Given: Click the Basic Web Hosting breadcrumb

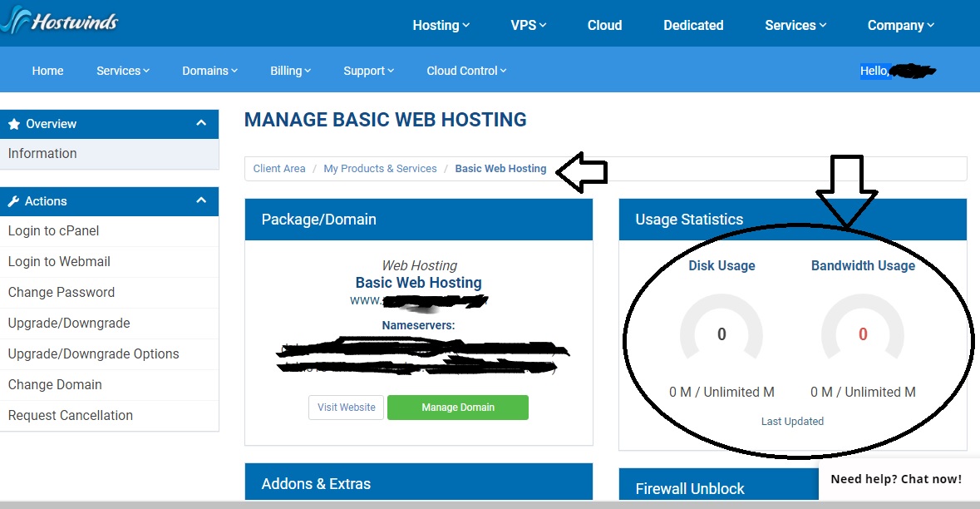Looking at the screenshot, I should [x=500, y=168].
